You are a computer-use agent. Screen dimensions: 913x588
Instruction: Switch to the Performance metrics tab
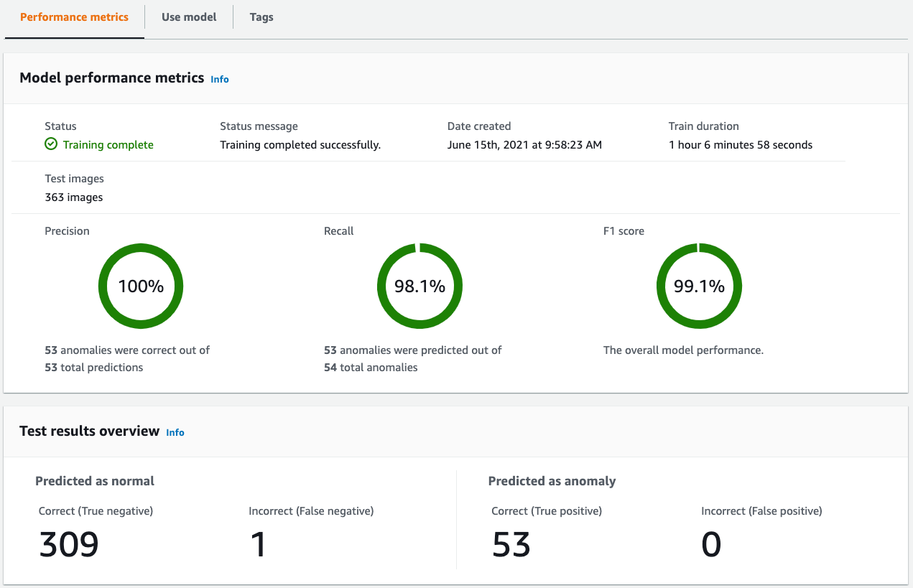[x=74, y=17]
